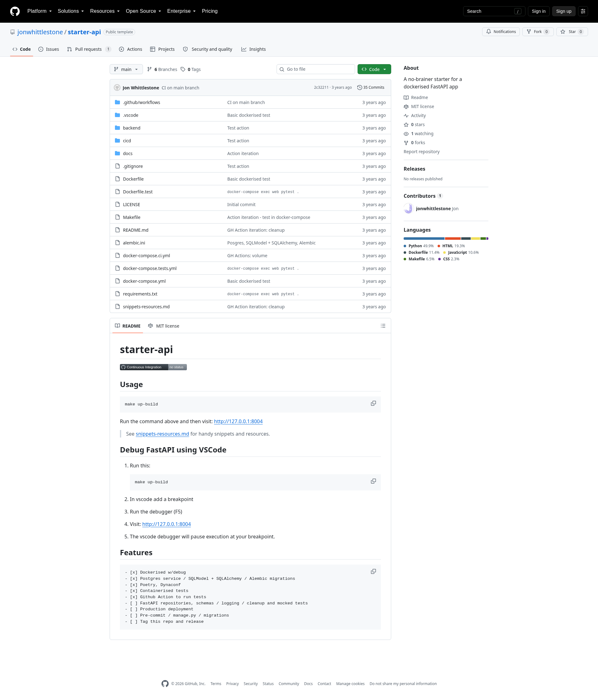Screen dimensions: 598x700
Task: Switch to the Pull requests tab
Action: [x=89, y=49]
